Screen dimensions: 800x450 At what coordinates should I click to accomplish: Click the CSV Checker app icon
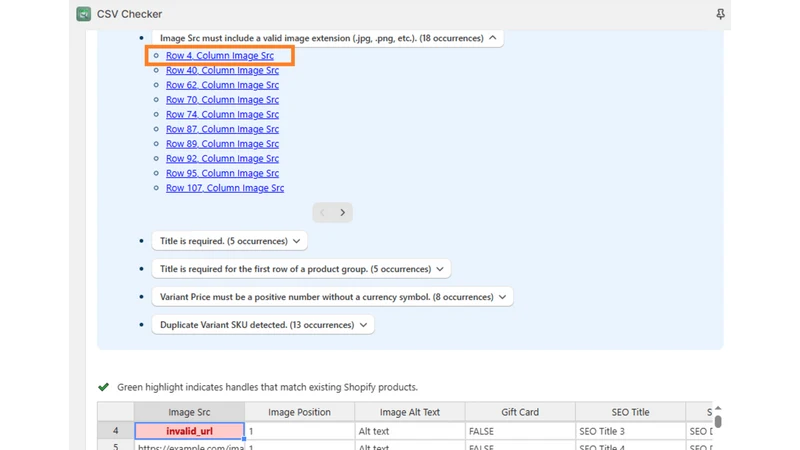click(x=84, y=14)
